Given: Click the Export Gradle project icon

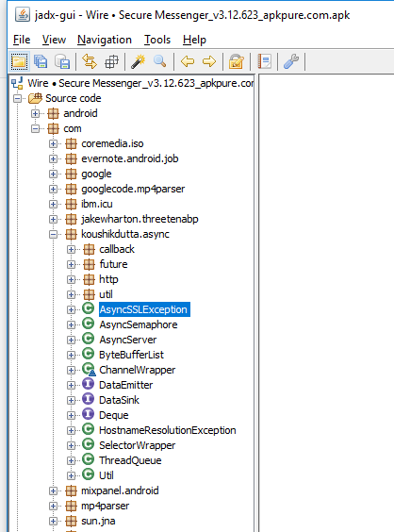Looking at the screenshot, I should tap(62, 61).
